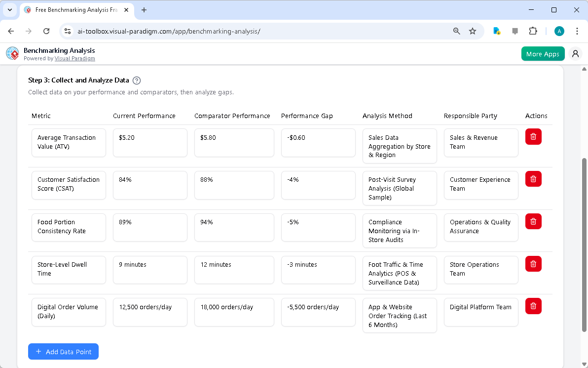This screenshot has height=368, width=588.
Task: Click the Benchmarking Analysis logo
Action: (12, 53)
